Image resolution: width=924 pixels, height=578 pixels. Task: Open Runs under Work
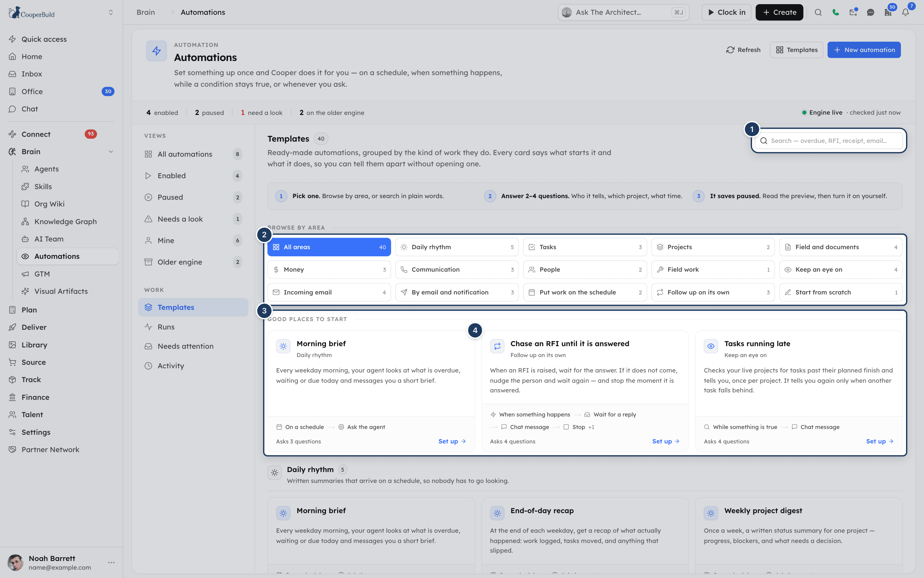click(193, 327)
